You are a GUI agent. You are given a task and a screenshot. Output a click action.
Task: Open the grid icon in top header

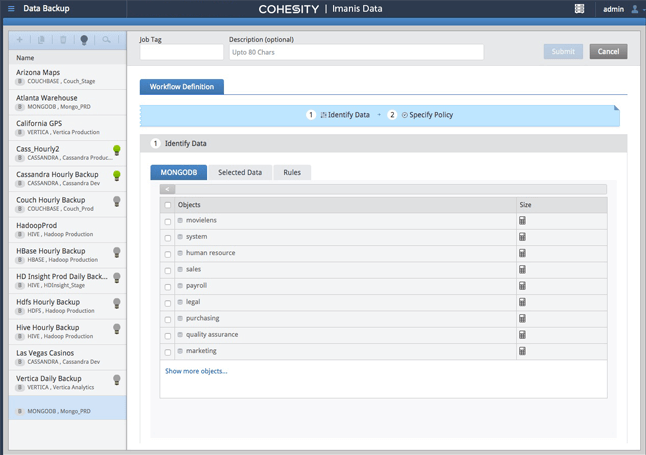579,9
